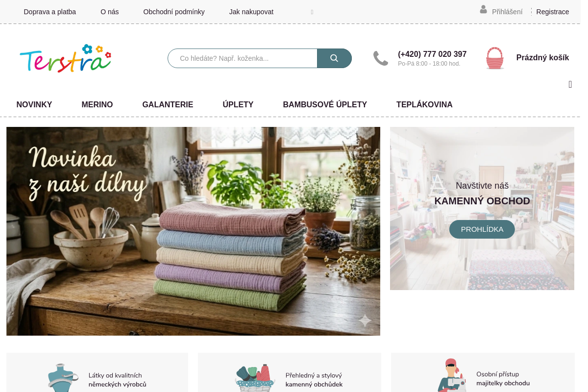
Task: Click into the Co hledáte search field
Action: [243, 58]
